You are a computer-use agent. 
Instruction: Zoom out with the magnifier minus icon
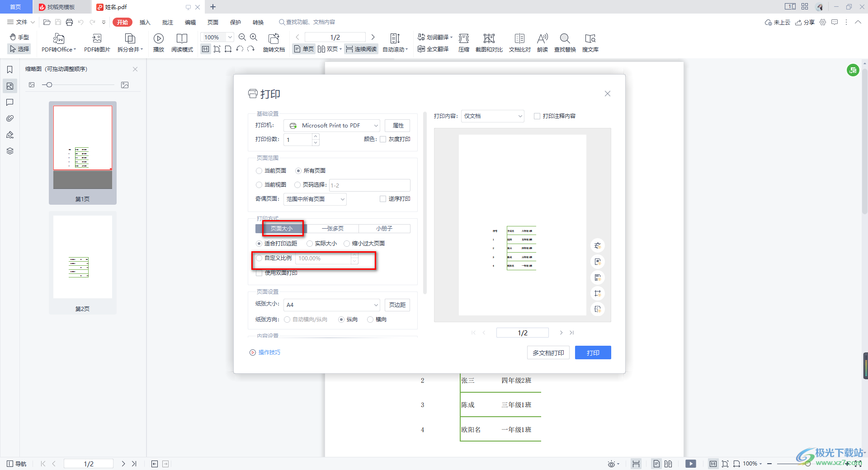242,37
